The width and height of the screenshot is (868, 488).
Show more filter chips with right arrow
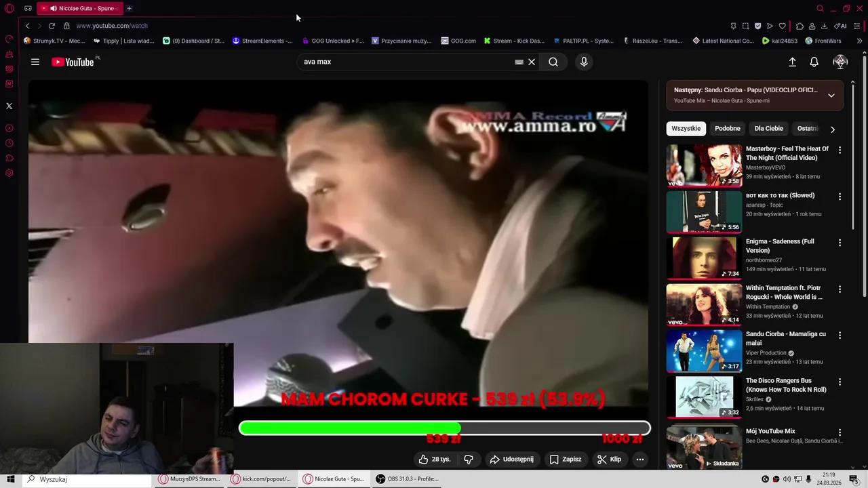pyautogui.click(x=833, y=129)
